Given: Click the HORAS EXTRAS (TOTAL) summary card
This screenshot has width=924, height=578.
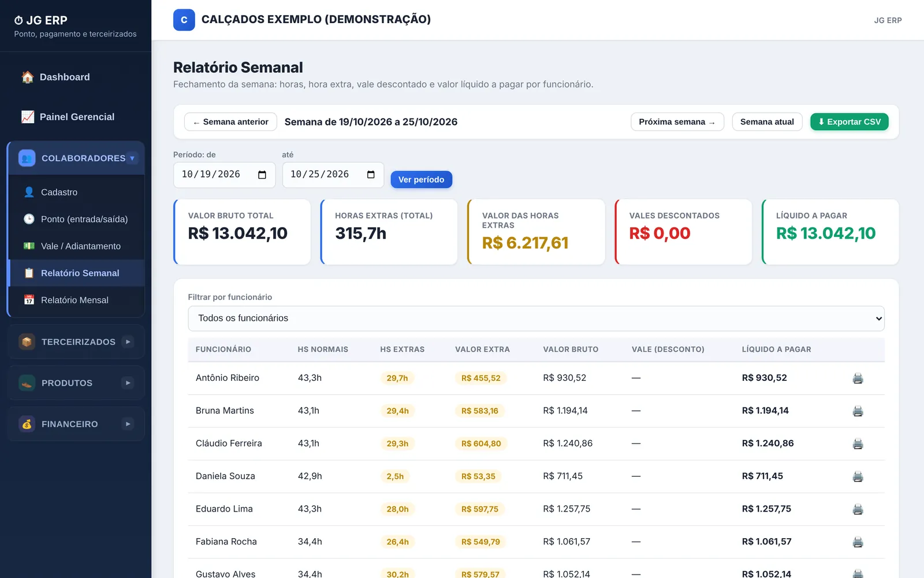Looking at the screenshot, I should pos(389,232).
